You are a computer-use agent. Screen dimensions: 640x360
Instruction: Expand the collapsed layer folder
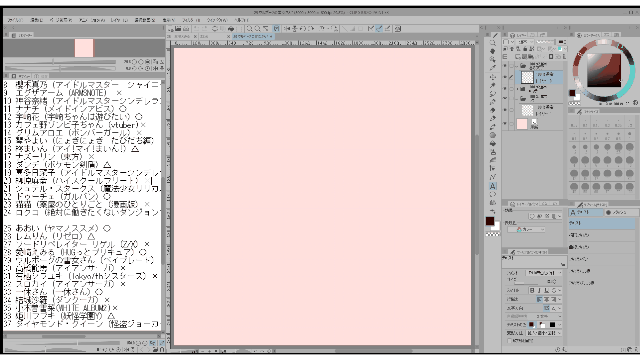coord(517,88)
